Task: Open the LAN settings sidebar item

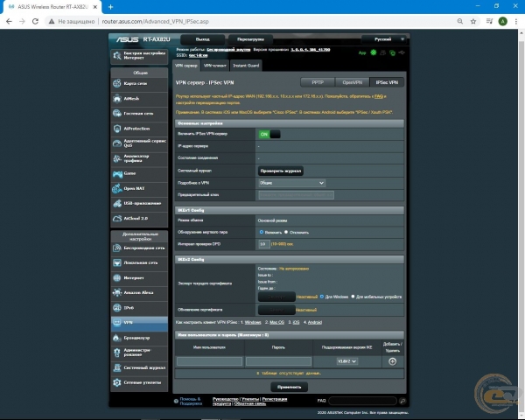Action: (x=139, y=262)
